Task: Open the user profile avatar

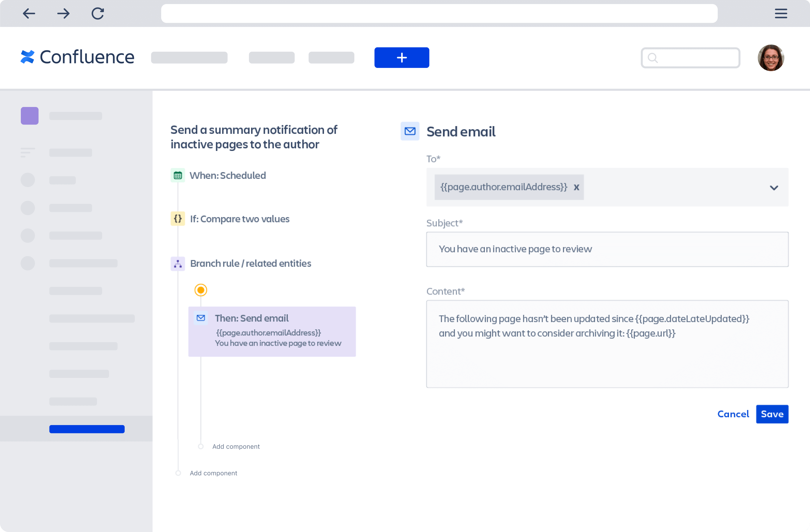Action: [771, 58]
